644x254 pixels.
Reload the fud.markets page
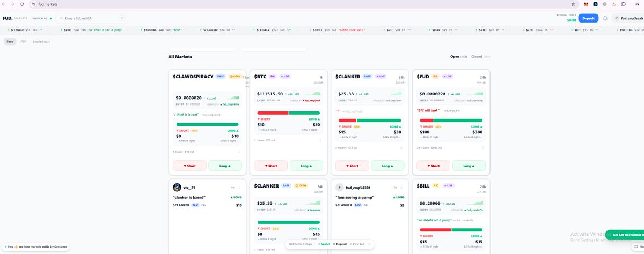pos(22,4)
